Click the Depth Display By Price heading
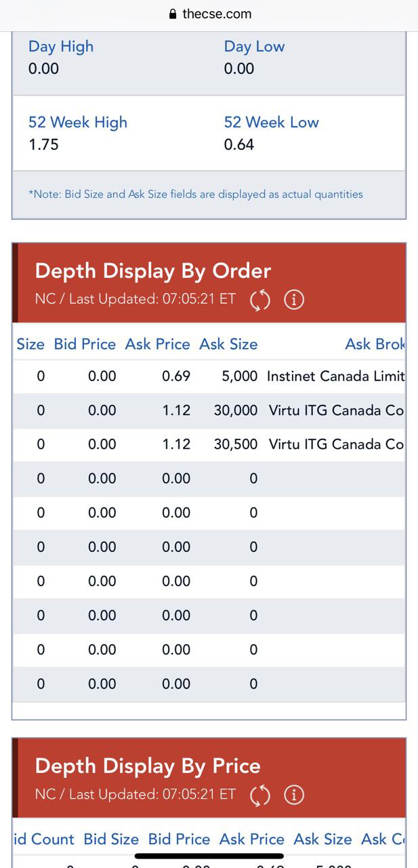418x868 pixels. tap(148, 766)
